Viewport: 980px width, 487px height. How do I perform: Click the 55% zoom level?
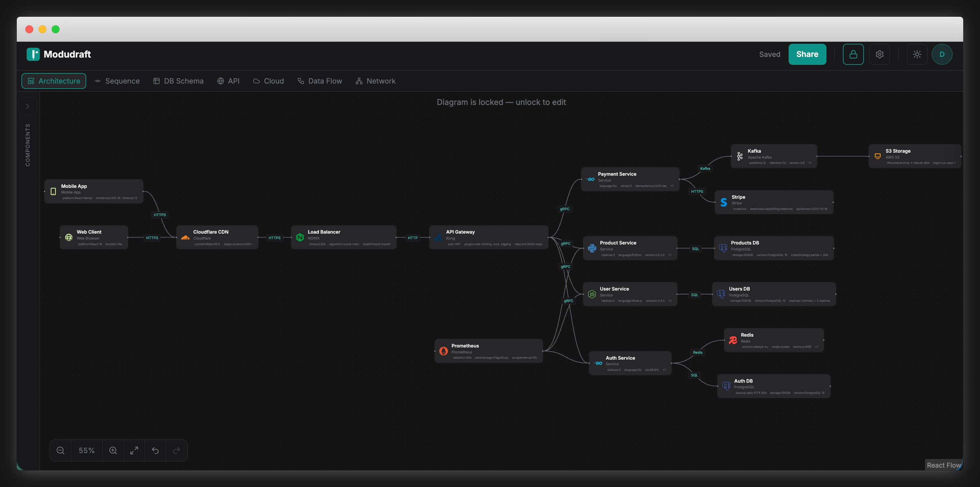pyautogui.click(x=87, y=450)
